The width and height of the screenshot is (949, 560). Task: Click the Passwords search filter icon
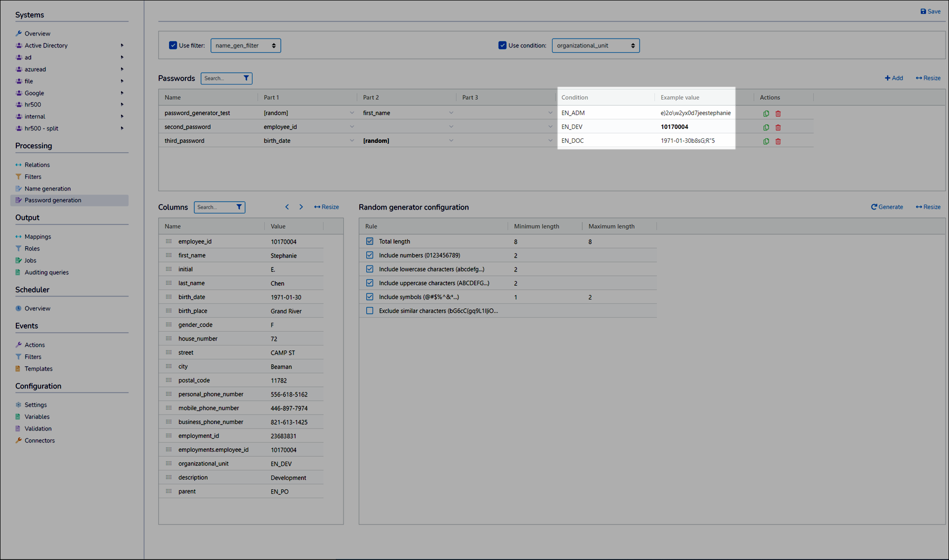pos(246,78)
